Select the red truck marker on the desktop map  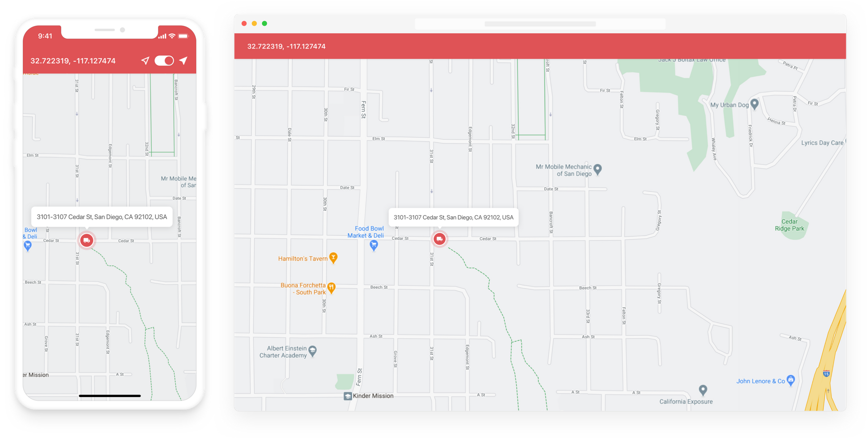pyautogui.click(x=439, y=239)
